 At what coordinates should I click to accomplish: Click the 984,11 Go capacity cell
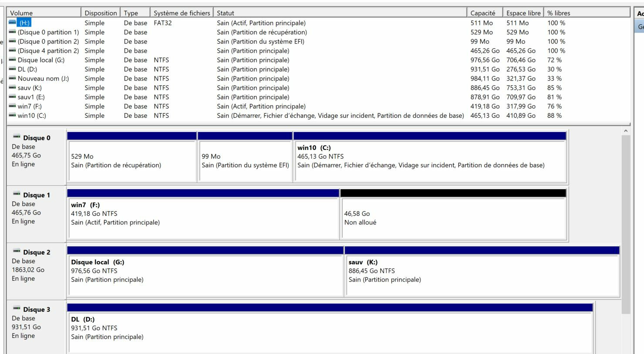tap(485, 78)
